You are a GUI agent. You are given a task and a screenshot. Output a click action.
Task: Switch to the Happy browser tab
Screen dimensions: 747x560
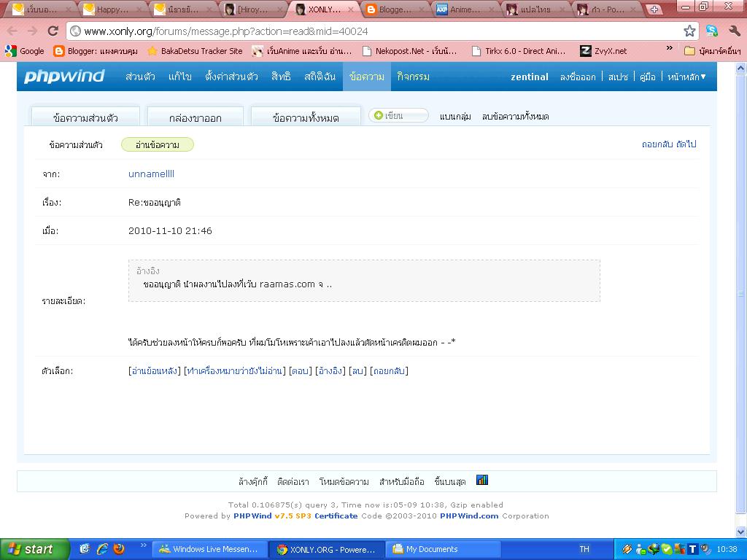click(112, 9)
